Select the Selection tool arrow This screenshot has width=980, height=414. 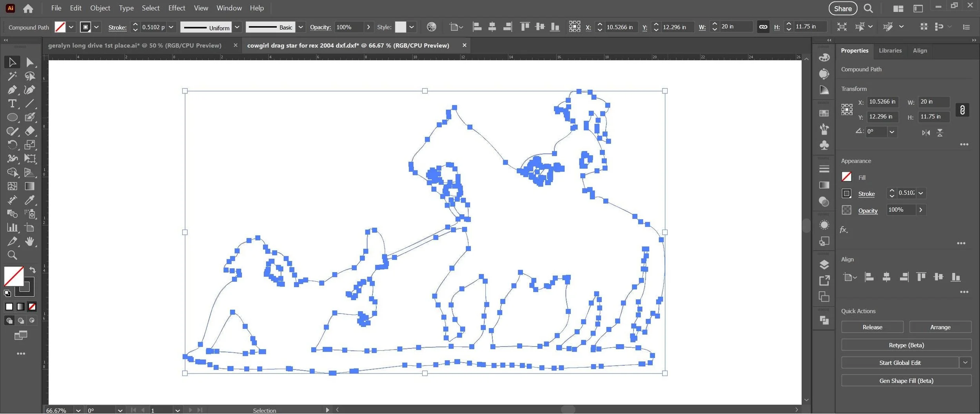click(x=12, y=62)
